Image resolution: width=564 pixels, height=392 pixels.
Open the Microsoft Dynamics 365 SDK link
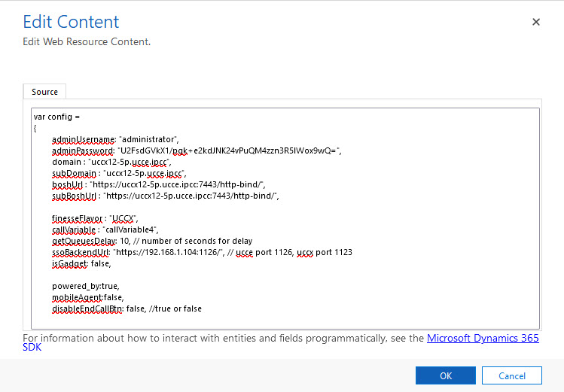483,339
